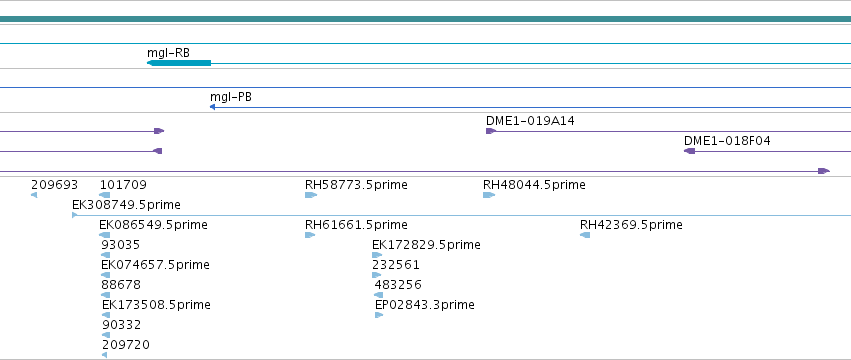The height and width of the screenshot is (360, 851).
Task: Click the teal genome span bar
Action: [426, 20]
